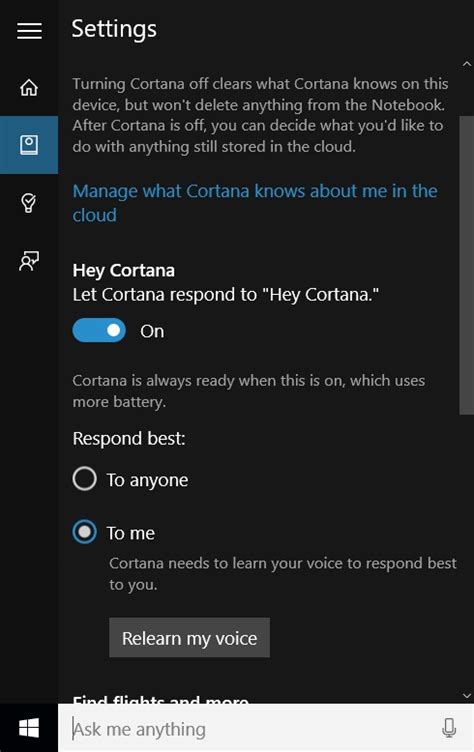Open Manage what Cortana knows link

255,203
